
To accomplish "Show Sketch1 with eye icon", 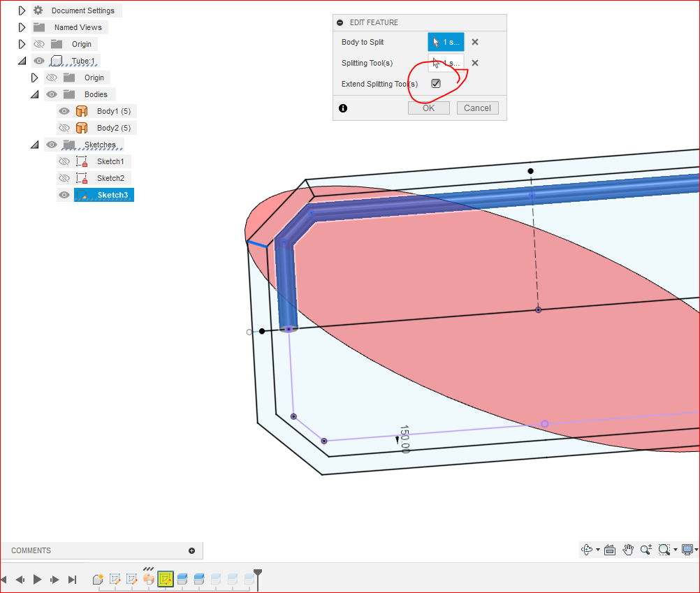I will [64, 161].
